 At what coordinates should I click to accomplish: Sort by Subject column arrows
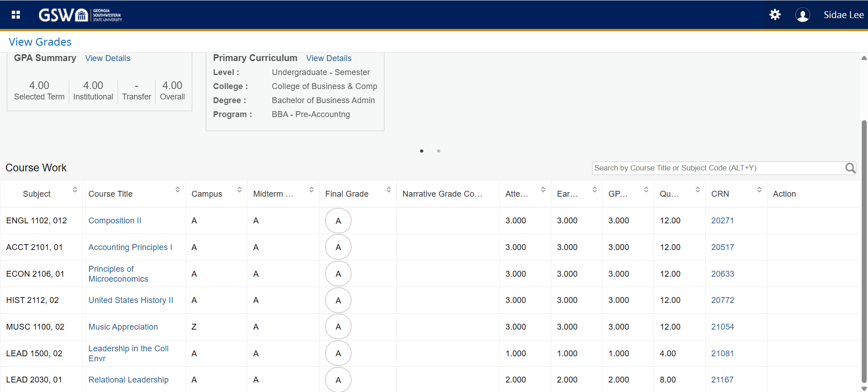click(75, 190)
